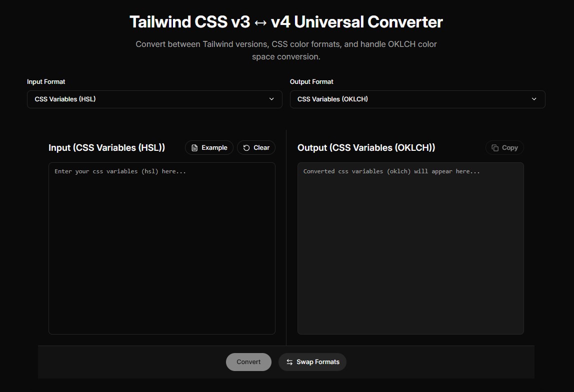The width and height of the screenshot is (574, 392).
Task: Open the Input Format dropdown
Action: [154, 99]
